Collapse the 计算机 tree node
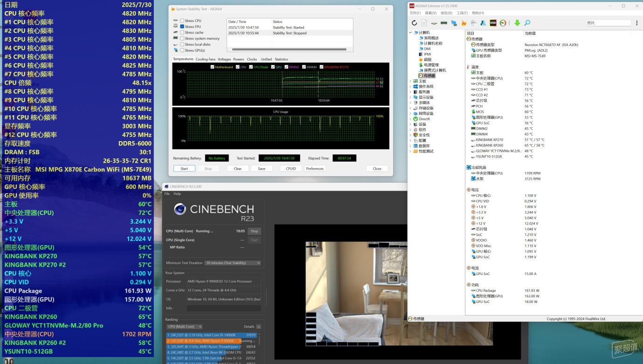 [410, 33]
